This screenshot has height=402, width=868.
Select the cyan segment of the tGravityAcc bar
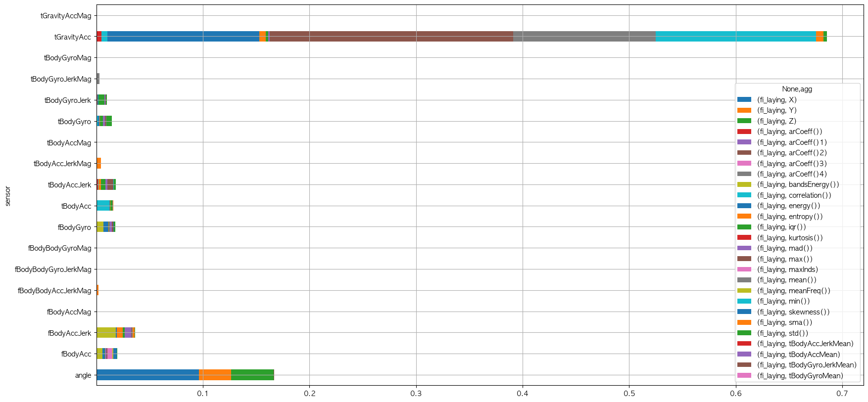(735, 37)
